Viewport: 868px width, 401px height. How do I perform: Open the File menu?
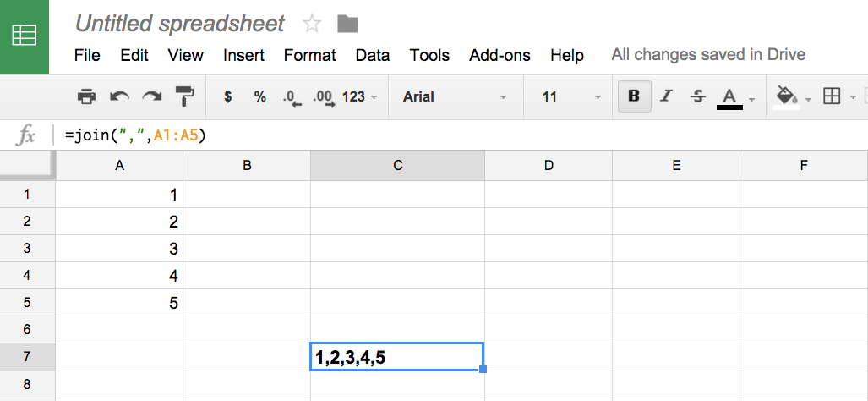pyautogui.click(x=87, y=55)
